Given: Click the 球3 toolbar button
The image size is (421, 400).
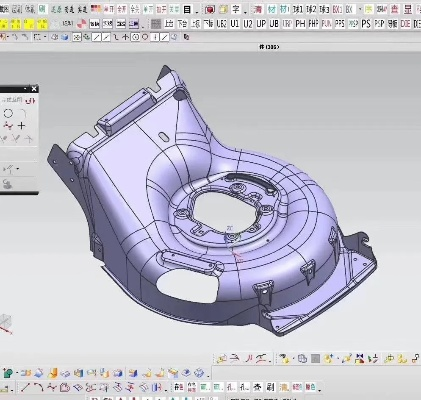Looking at the screenshot, I should (x=324, y=10).
